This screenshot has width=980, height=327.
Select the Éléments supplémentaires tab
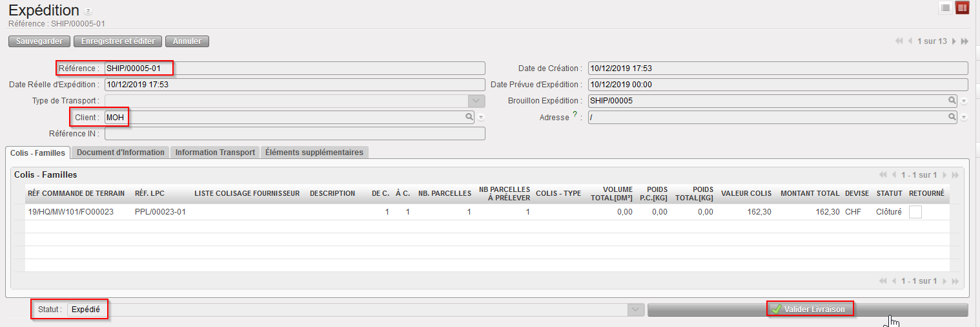click(314, 153)
